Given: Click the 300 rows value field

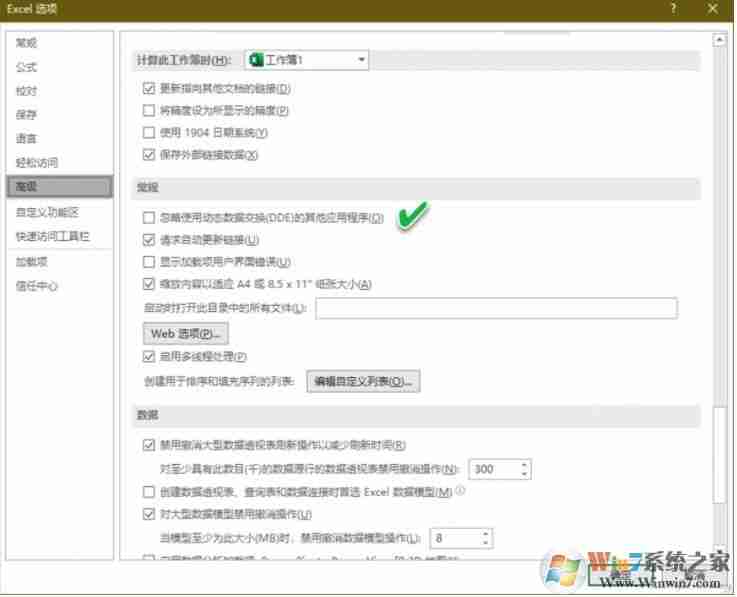Looking at the screenshot, I should [x=494, y=469].
